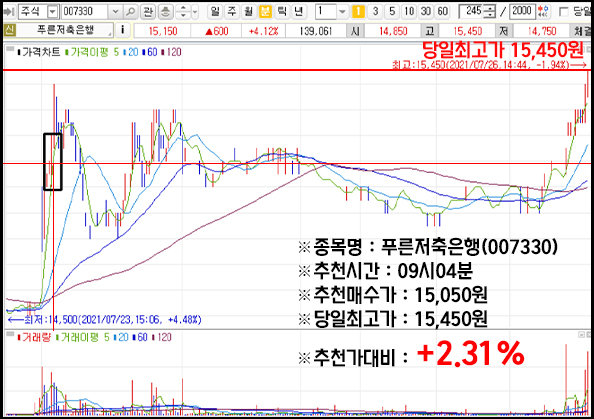Click the light-blue 20 price moving-average legend
The width and height of the screenshot is (594, 419).
pyautogui.click(x=131, y=52)
